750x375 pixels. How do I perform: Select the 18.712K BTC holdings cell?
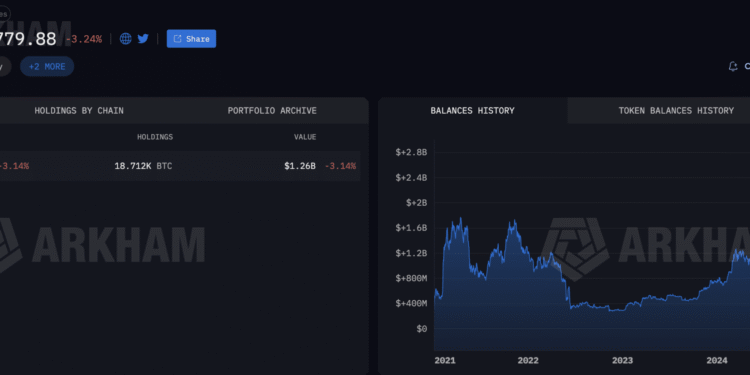143,166
